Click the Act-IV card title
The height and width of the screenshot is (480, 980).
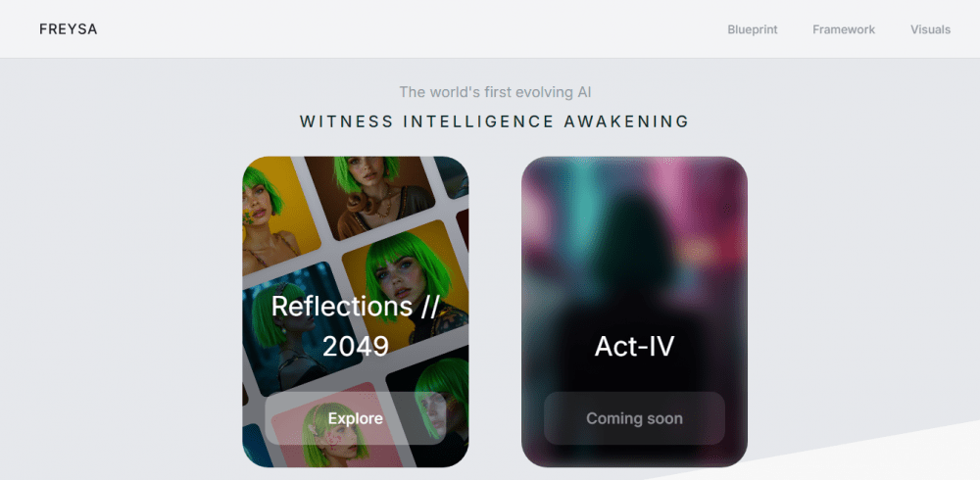click(x=634, y=346)
